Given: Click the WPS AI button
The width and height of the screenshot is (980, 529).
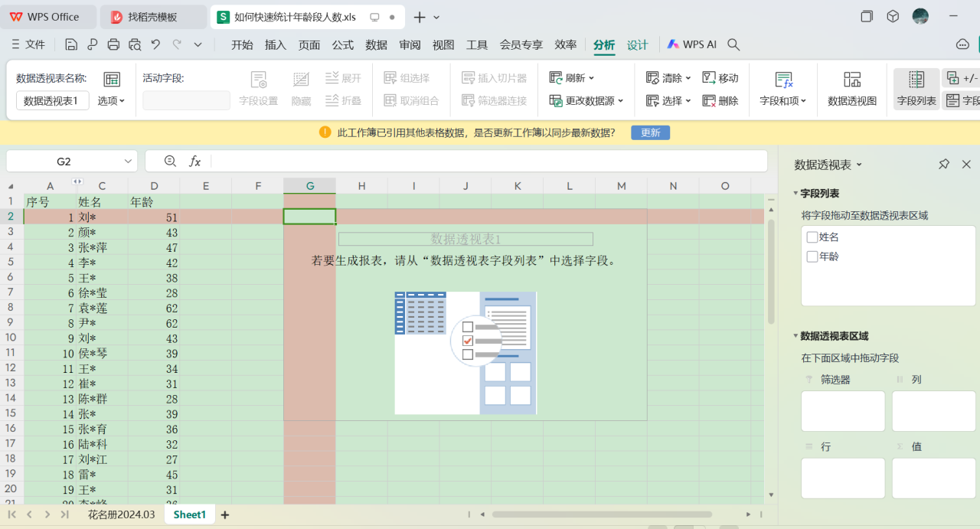Looking at the screenshot, I should (691, 44).
